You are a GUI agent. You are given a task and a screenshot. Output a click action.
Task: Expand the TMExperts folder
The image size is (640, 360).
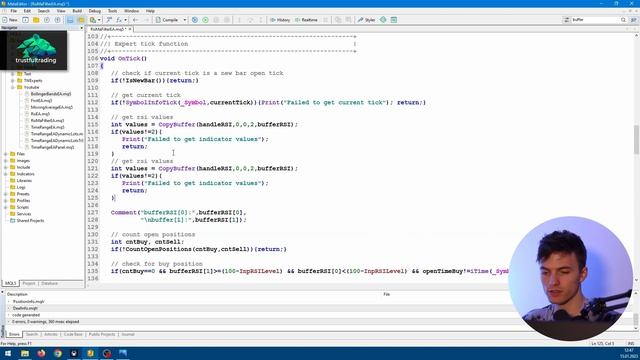pos(13,80)
